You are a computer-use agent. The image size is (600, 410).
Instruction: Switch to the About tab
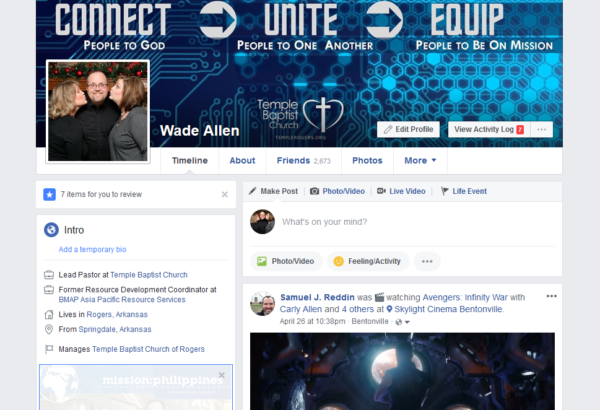[242, 160]
